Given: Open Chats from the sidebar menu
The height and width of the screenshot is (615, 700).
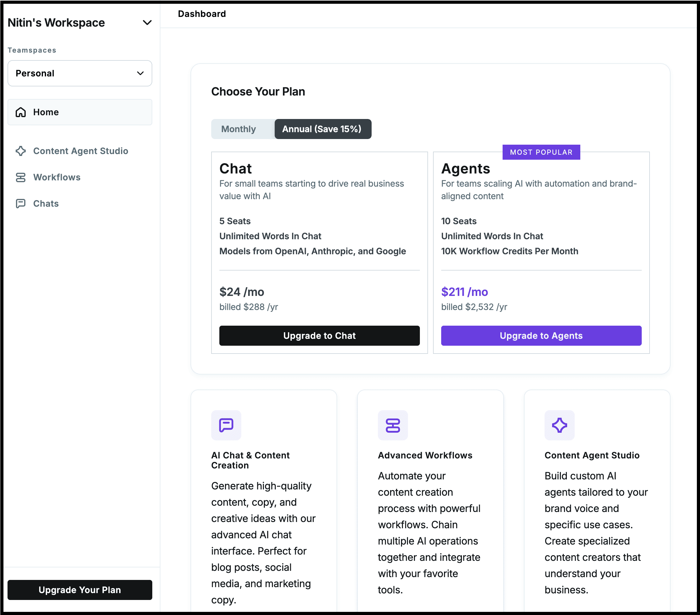Looking at the screenshot, I should (46, 204).
